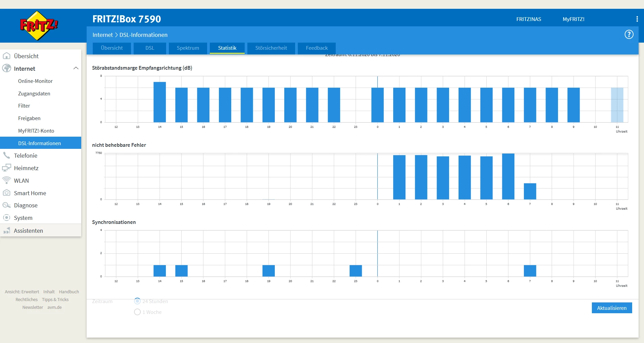Select the 1 Woche radio button
This screenshot has height=343, width=644.
pyautogui.click(x=137, y=312)
